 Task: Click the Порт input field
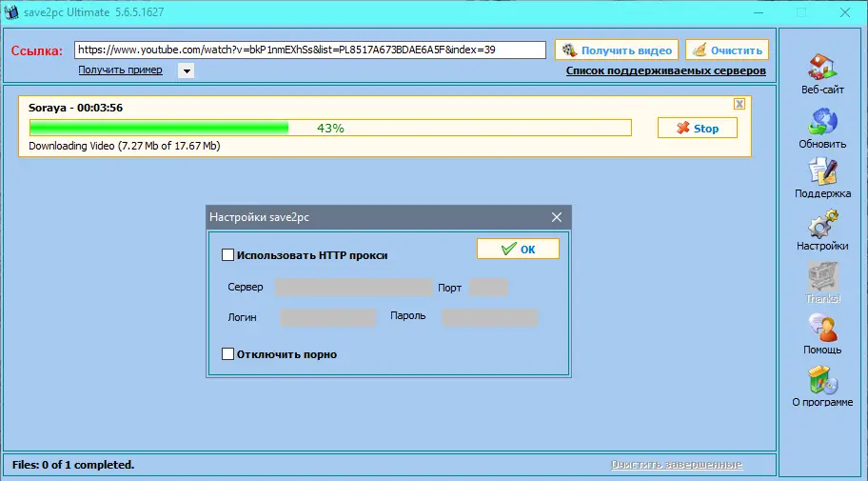(488, 287)
